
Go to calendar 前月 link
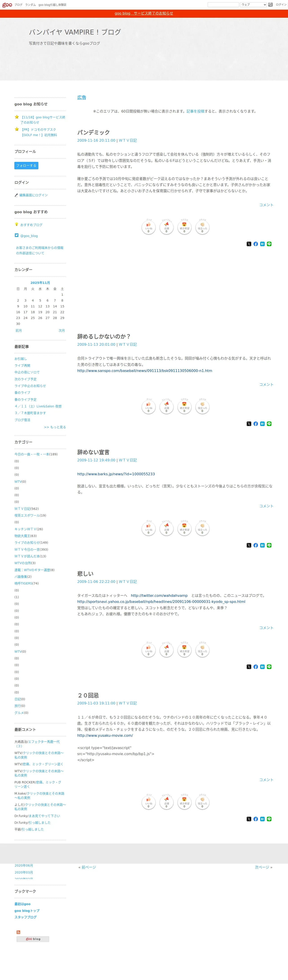[19, 330]
